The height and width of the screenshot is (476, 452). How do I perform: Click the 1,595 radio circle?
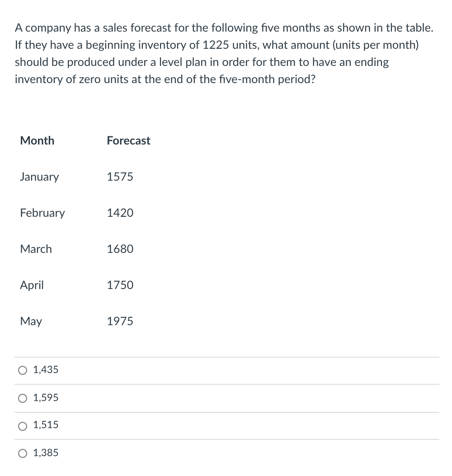(22, 398)
